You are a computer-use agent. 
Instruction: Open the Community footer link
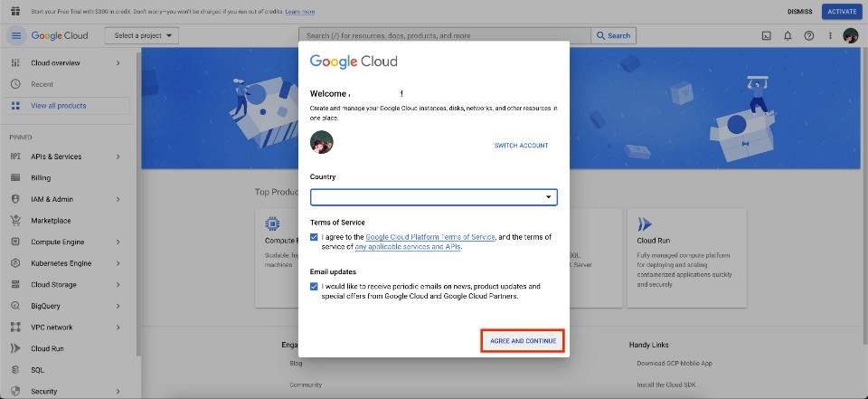click(306, 385)
